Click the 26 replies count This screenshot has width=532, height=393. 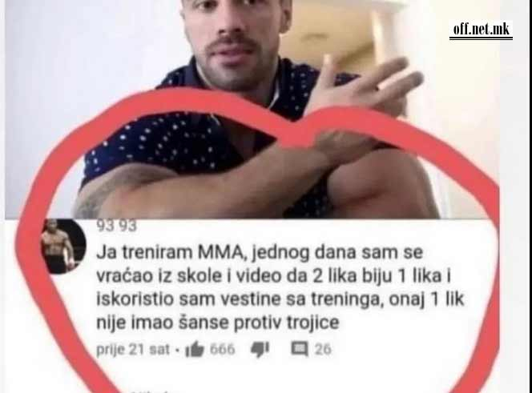click(x=323, y=349)
